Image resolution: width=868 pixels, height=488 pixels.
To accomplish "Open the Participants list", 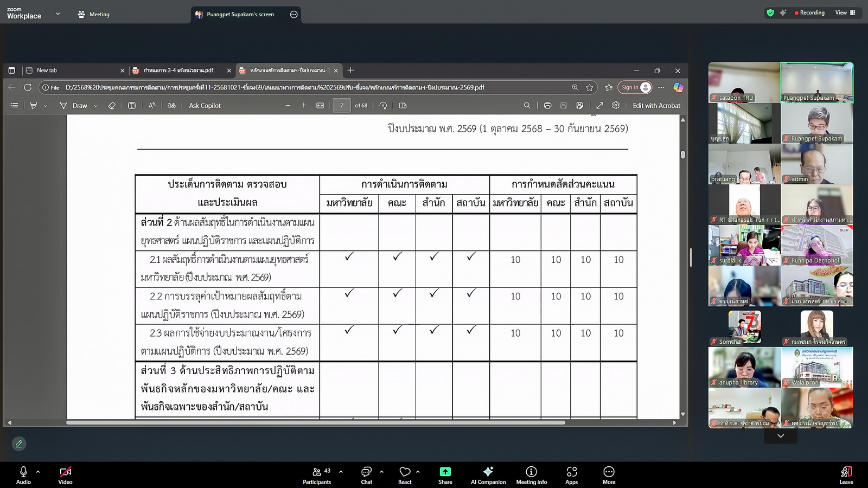I will click(x=317, y=474).
